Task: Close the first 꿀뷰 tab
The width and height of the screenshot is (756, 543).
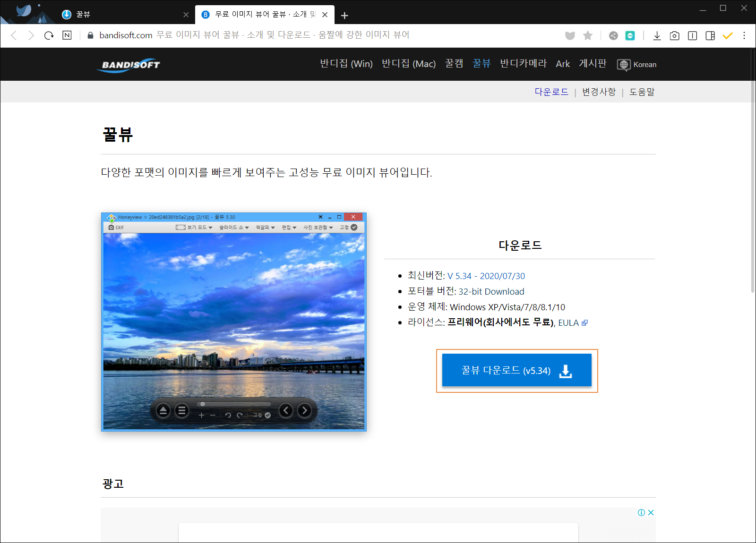Action: [186, 15]
